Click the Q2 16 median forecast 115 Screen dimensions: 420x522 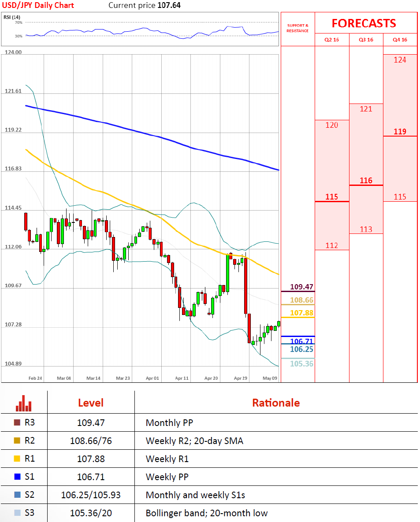(332, 197)
